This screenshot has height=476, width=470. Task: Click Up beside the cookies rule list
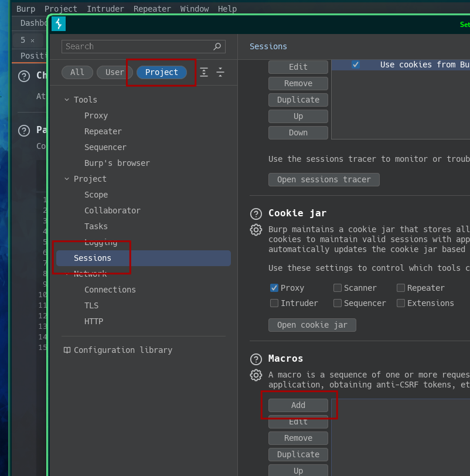(298, 116)
